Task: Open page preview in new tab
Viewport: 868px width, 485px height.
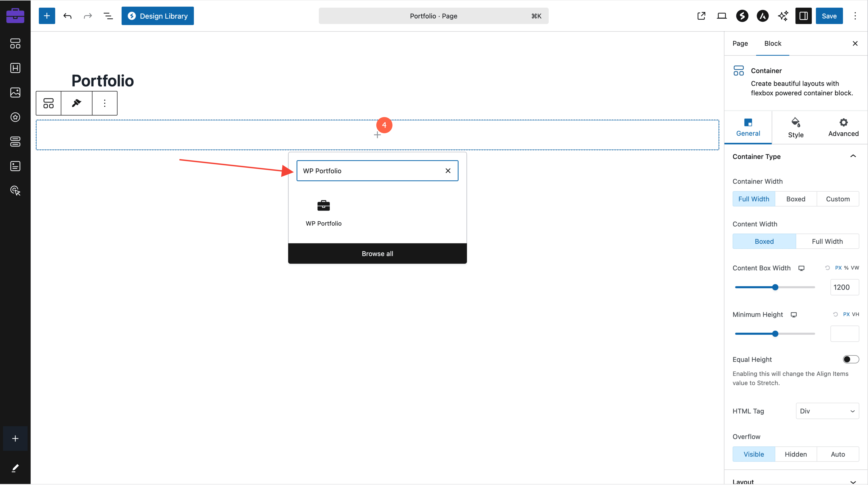Action: (701, 16)
